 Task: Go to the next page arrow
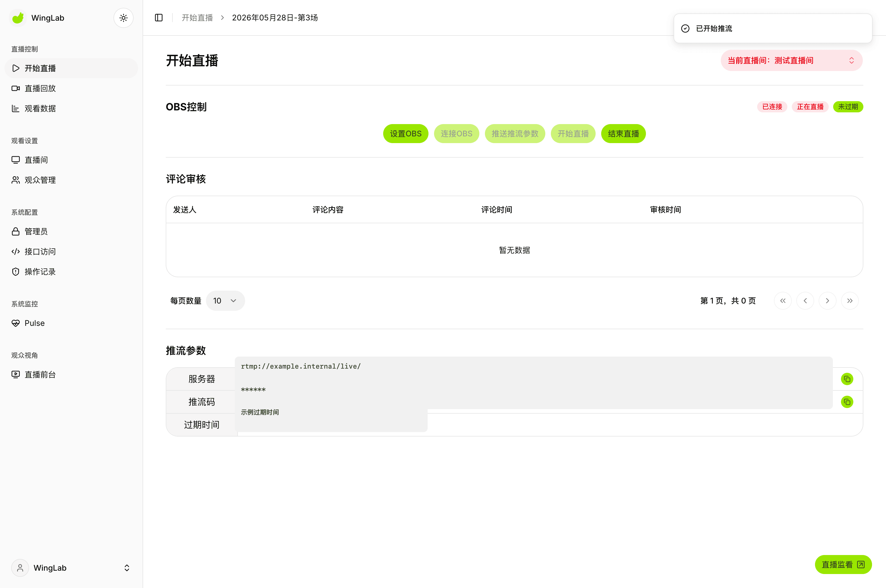(827, 301)
